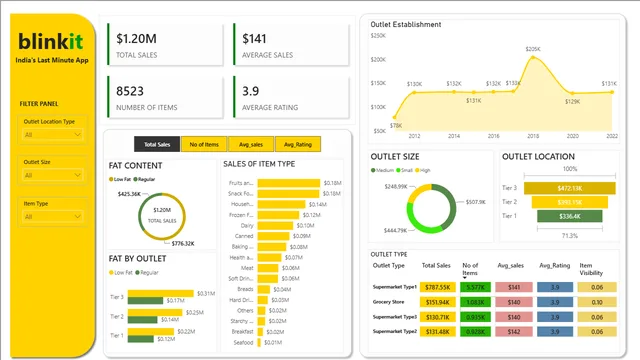640x360 pixels.
Task: Switch to the Avg_Rating tab
Action: click(298, 144)
